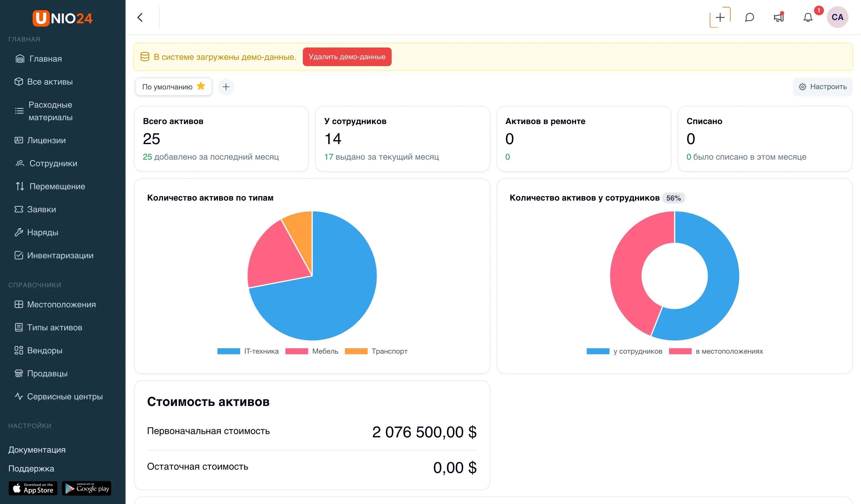Image resolution: width=861 pixels, height=504 pixels.
Task: Click the Заявки ticket icon
Action: pyautogui.click(x=19, y=209)
